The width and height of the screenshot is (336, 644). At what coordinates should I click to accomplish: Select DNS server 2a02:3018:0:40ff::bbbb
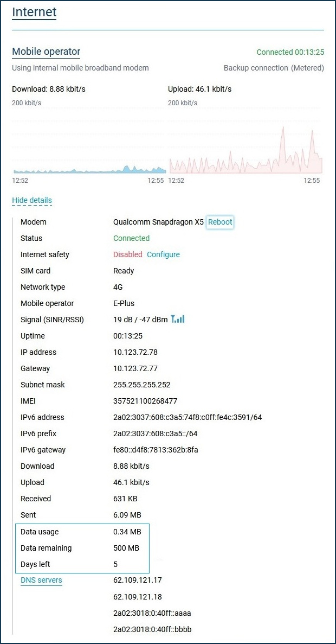point(153,629)
